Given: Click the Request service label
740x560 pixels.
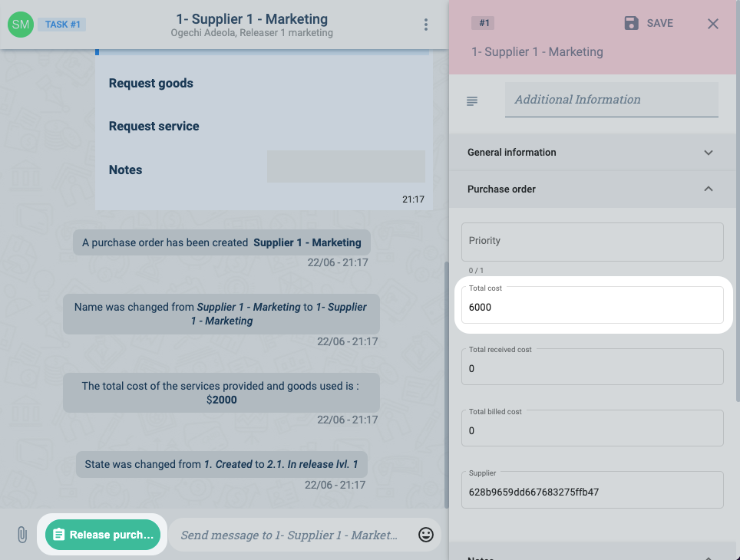Looking at the screenshot, I should 154,126.
